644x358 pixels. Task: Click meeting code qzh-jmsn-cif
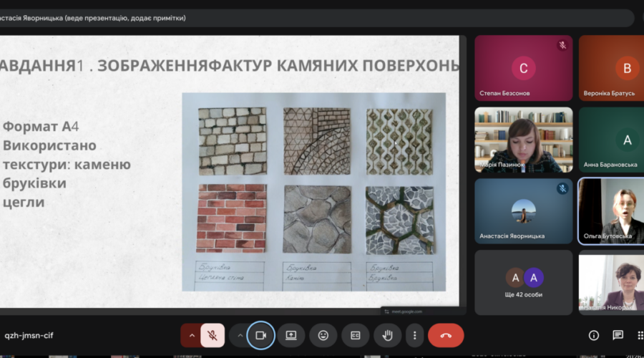(29, 335)
